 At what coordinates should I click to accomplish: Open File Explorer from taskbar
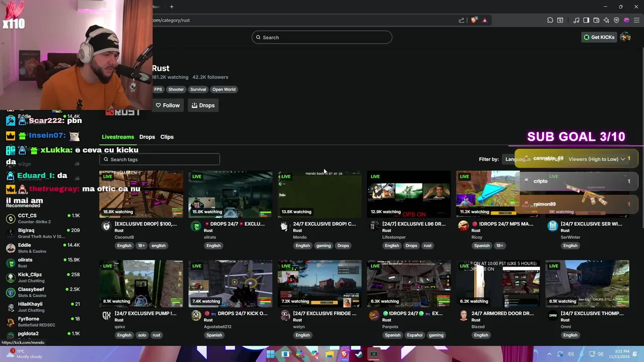click(329, 354)
